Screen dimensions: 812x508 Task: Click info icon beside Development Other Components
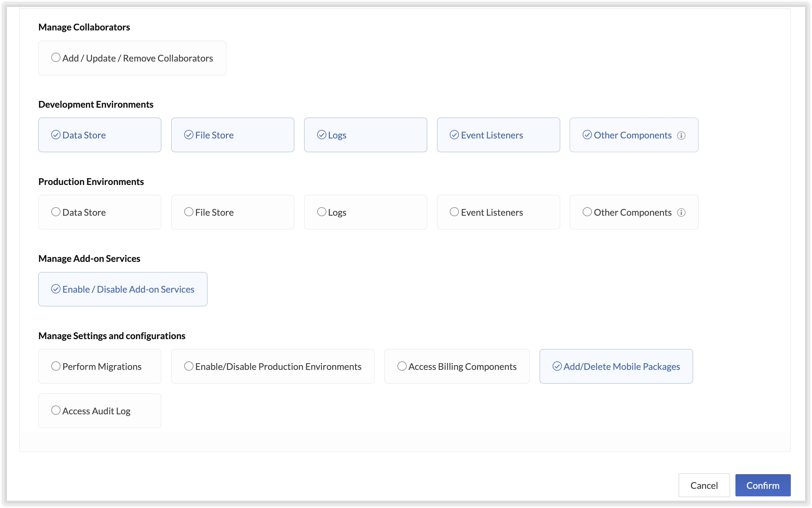pos(681,135)
